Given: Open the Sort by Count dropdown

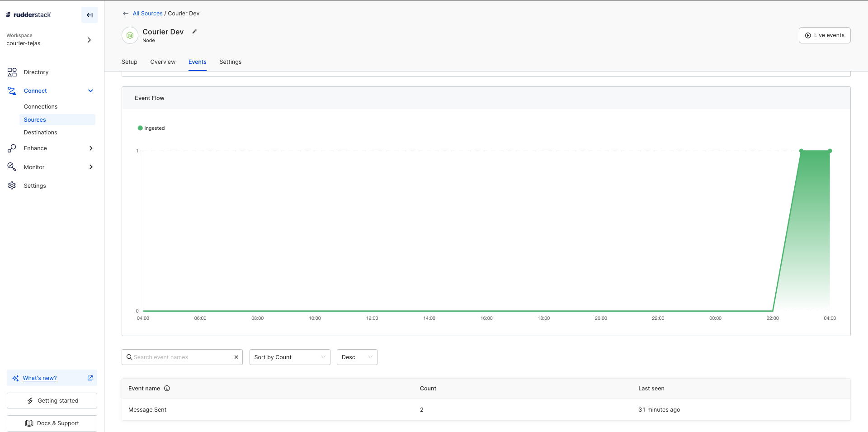Looking at the screenshot, I should pyautogui.click(x=290, y=357).
